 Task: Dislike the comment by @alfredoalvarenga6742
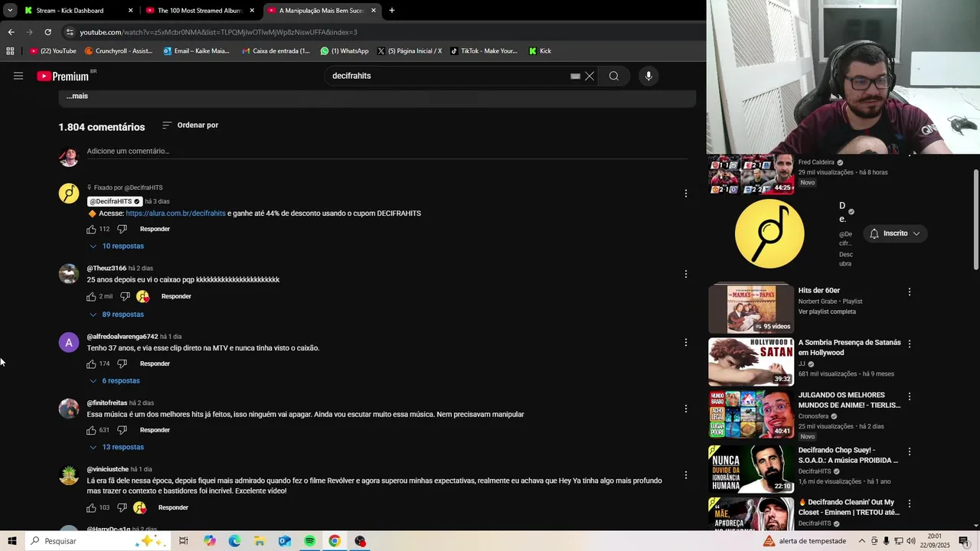point(122,364)
